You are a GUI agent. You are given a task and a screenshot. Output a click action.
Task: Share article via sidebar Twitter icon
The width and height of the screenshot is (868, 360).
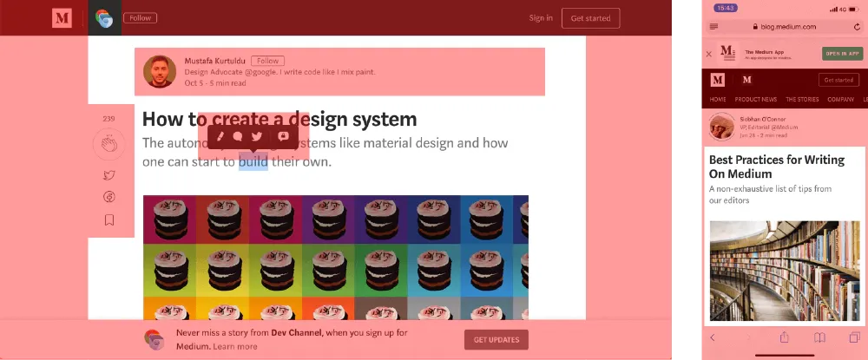108,175
